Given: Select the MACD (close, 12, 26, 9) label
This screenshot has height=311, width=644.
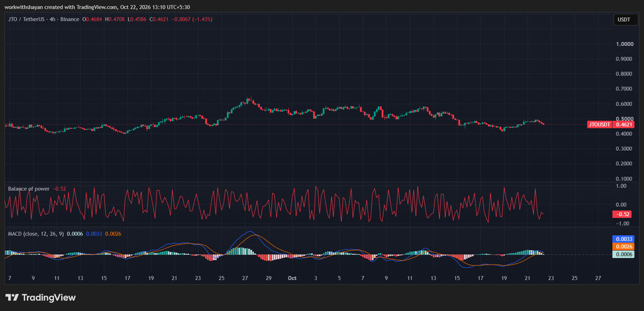Looking at the screenshot, I should coord(36,234).
